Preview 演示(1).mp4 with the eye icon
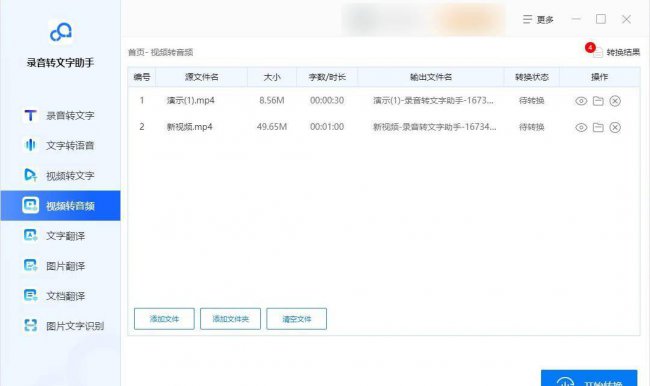The width and height of the screenshot is (650, 386). 581,101
